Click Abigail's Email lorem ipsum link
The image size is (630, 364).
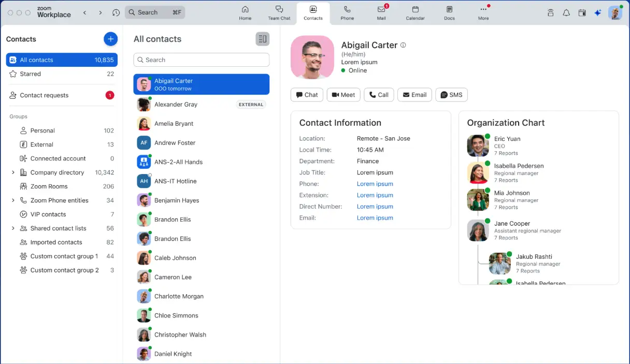pyautogui.click(x=375, y=217)
